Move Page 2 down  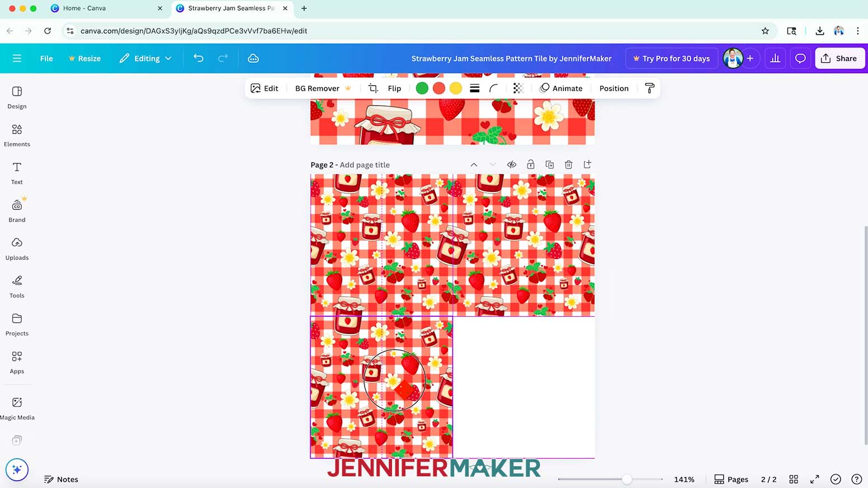[493, 165]
